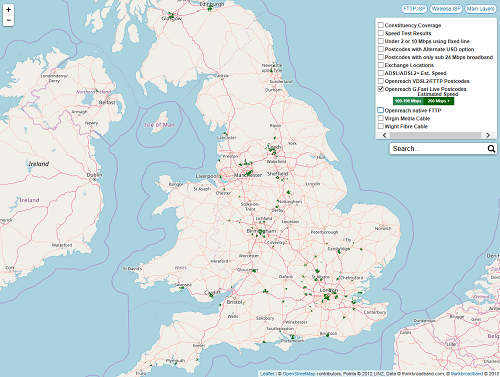The image size is (500, 377).
Task: Enable Constituency Coverage layer
Action: [380, 25]
